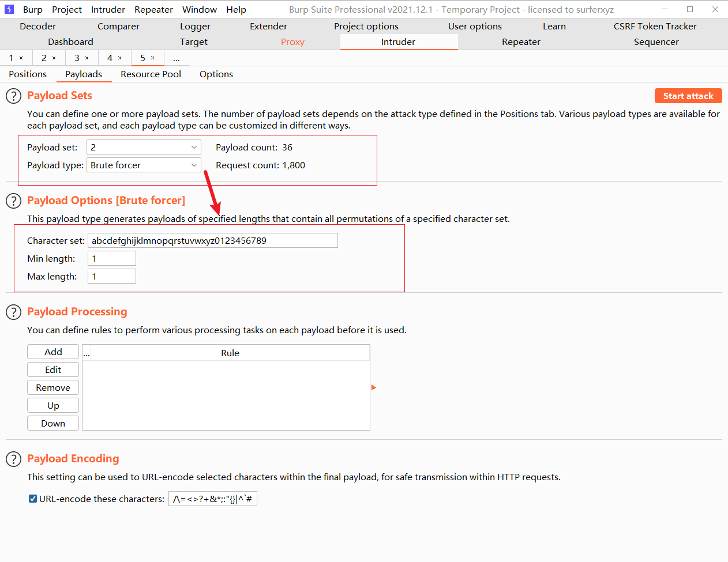Move processing rule Down
This screenshot has height=562, width=728.
click(53, 424)
